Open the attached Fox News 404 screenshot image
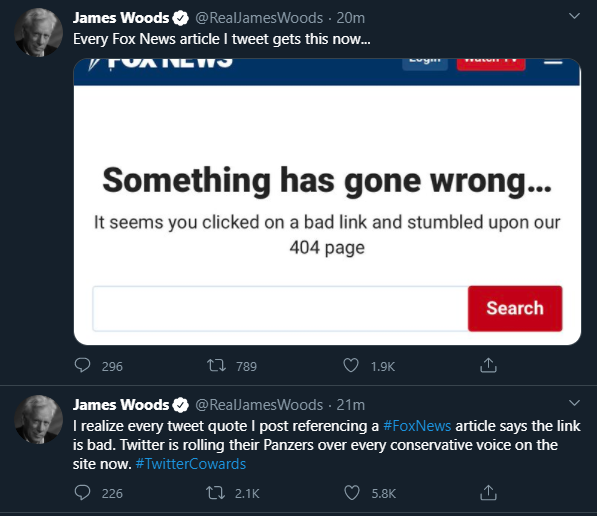Viewport: 597px width, 516px height. (x=327, y=201)
